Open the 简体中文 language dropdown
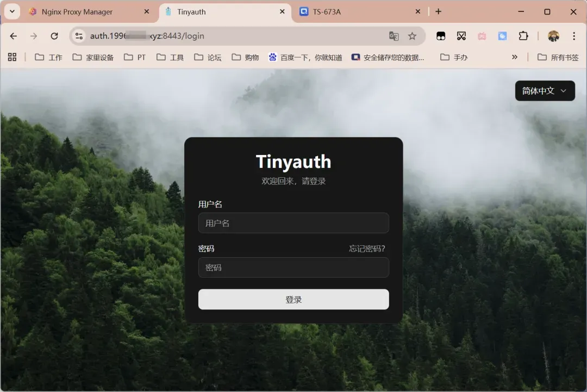The width and height of the screenshot is (587, 392). (545, 91)
